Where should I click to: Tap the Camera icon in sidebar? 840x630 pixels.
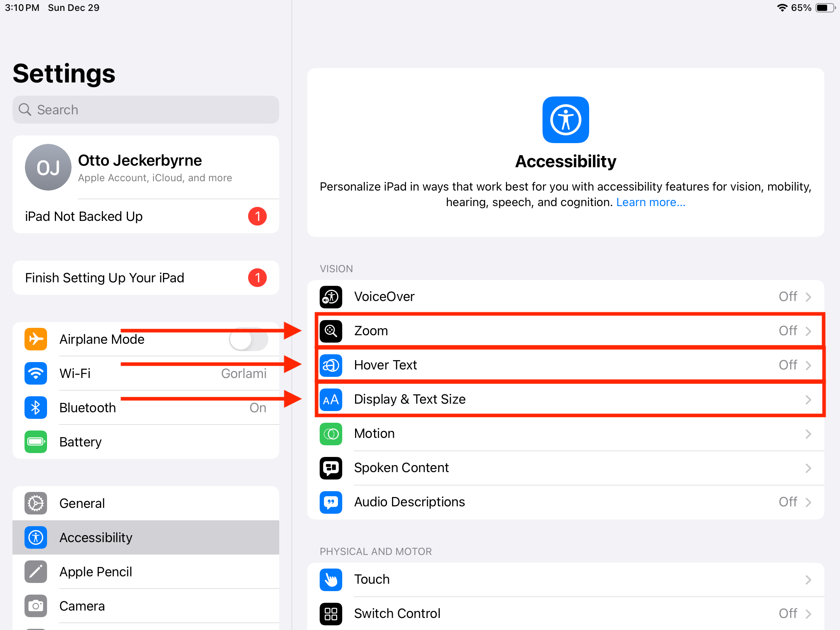[36, 606]
